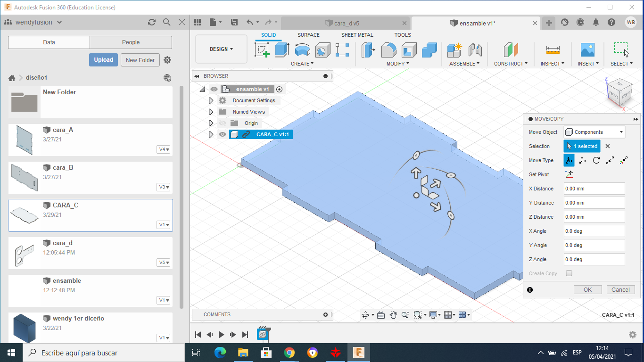The width and height of the screenshot is (644, 362).
Task: Open the cara_B thumbnail
Action: [x=25, y=178]
